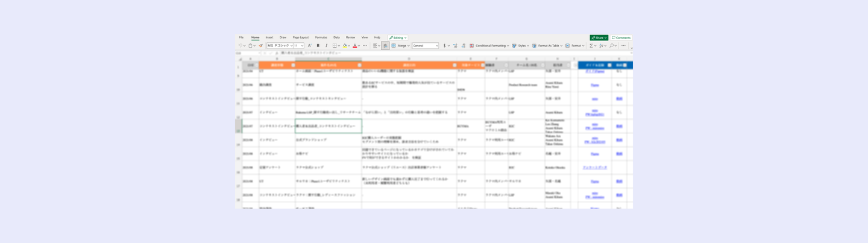
Task: Apply the yellow fill color
Action: point(345,46)
